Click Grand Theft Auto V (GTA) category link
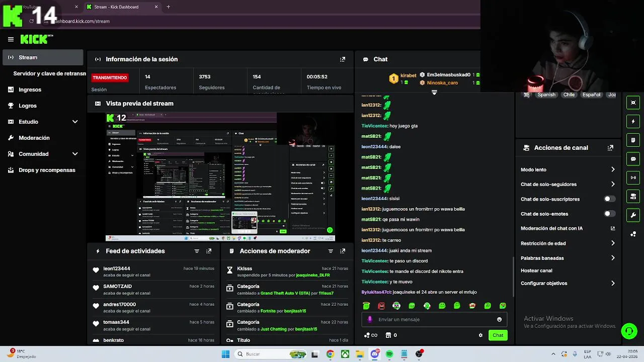 285,293
